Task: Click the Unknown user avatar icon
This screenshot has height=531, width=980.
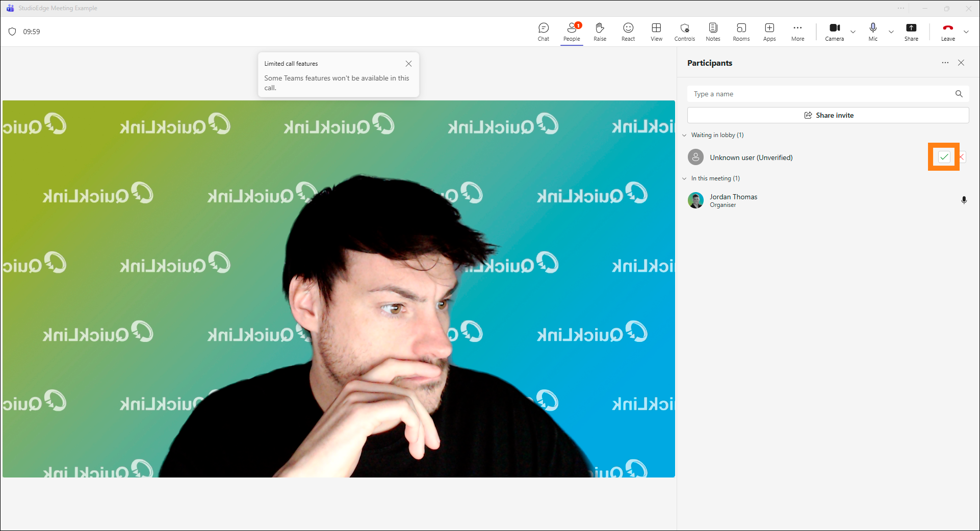Action: point(695,157)
